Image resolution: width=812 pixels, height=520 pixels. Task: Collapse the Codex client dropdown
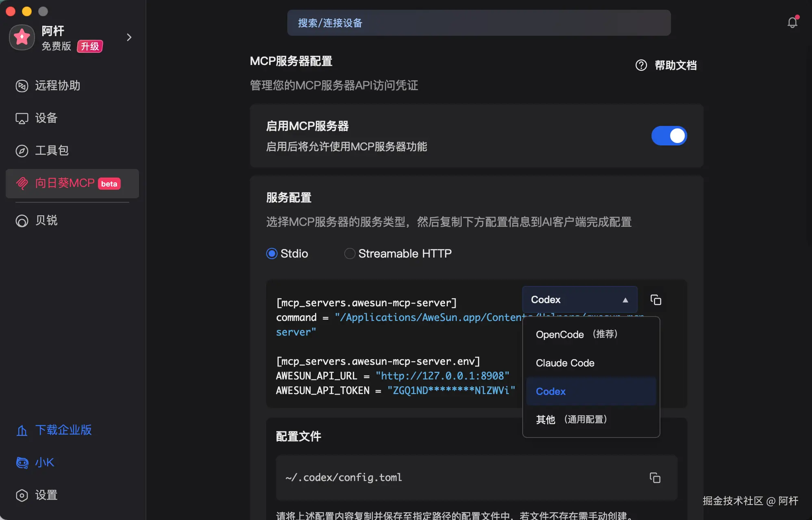click(580, 300)
